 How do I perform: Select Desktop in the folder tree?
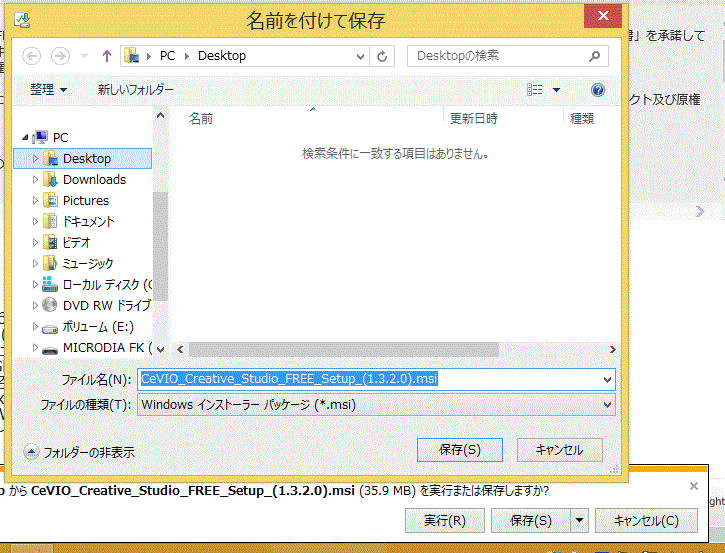[83, 159]
